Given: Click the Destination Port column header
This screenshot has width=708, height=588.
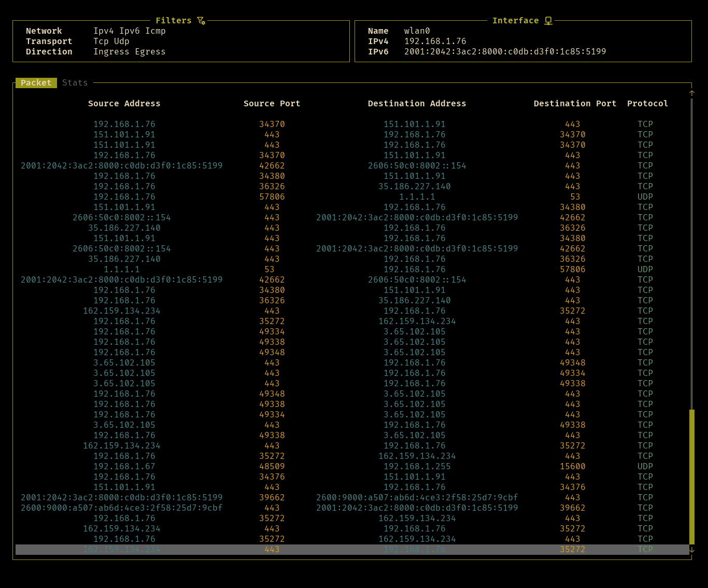Looking at the screenshot, I should point(575,103).
